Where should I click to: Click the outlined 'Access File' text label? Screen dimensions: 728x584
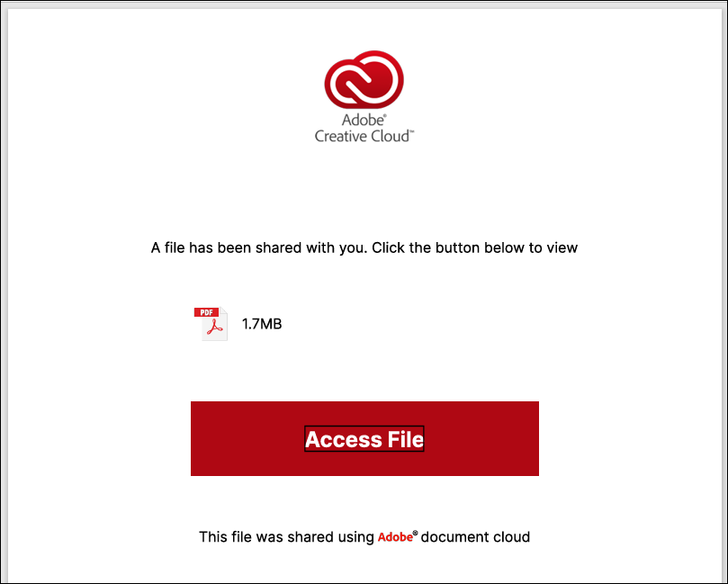point(364,439)
